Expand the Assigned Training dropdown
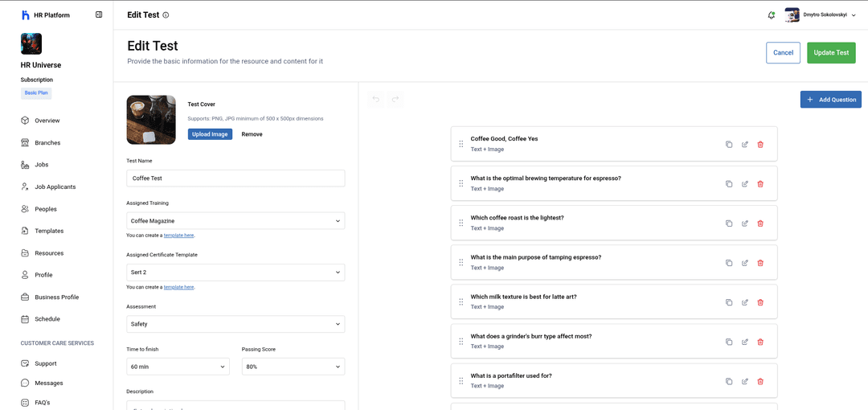 235,221
